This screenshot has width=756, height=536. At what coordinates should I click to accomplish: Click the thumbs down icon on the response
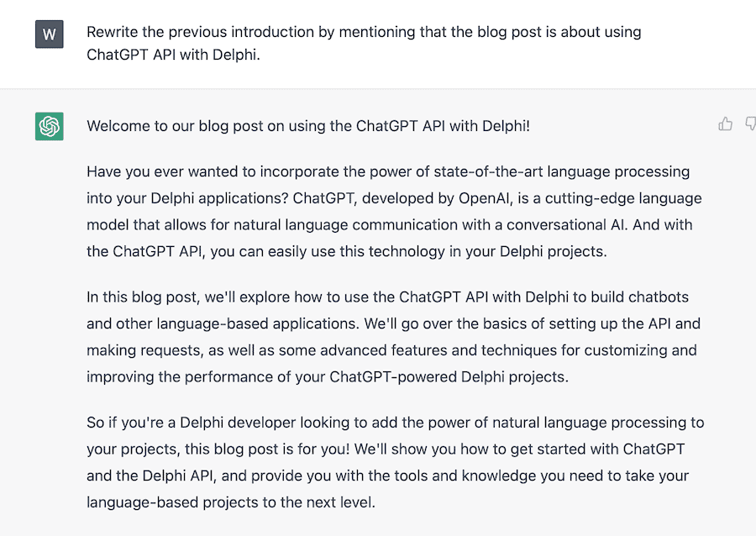pyautogui.click(x=750, y=124)
